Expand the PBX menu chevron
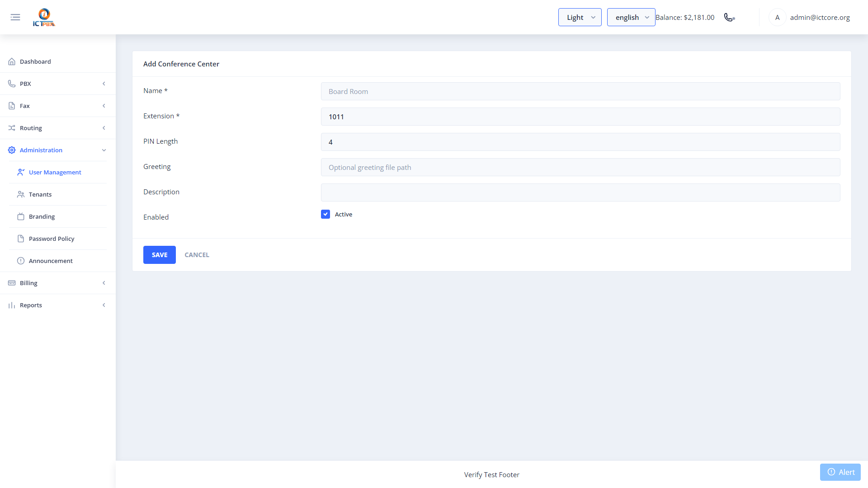The width and height of the screenshot is (868, 488). coord(104,84)
